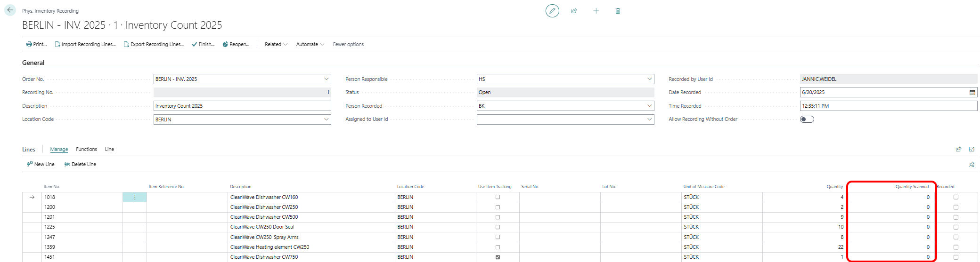Click Import Recording Lines button
Image resolution: width=980 pixels, height=262 pixels.
click(x=85, y=44)
